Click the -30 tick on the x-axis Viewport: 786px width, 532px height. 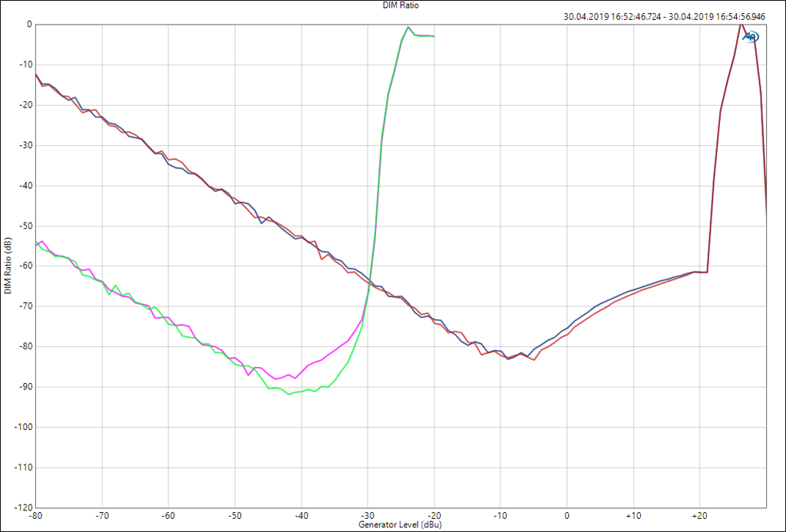point(368,515)
